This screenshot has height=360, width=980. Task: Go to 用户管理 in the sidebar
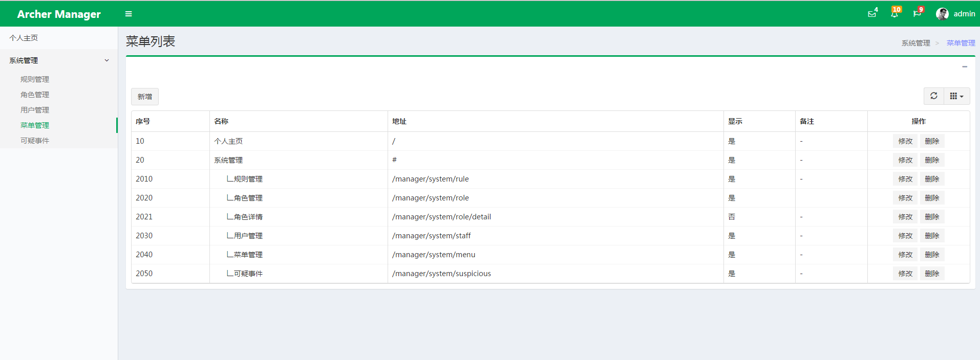35,110
